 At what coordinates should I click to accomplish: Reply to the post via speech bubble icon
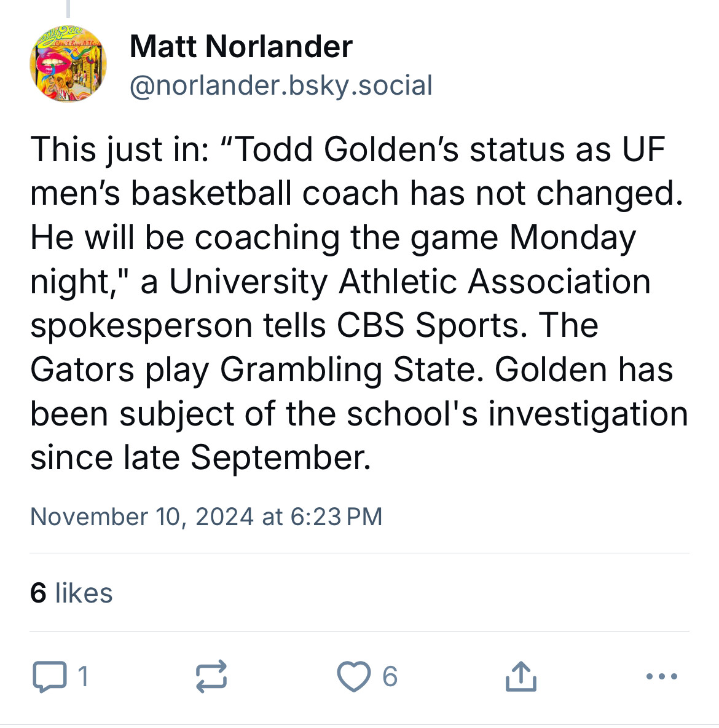tap(50, 676)
